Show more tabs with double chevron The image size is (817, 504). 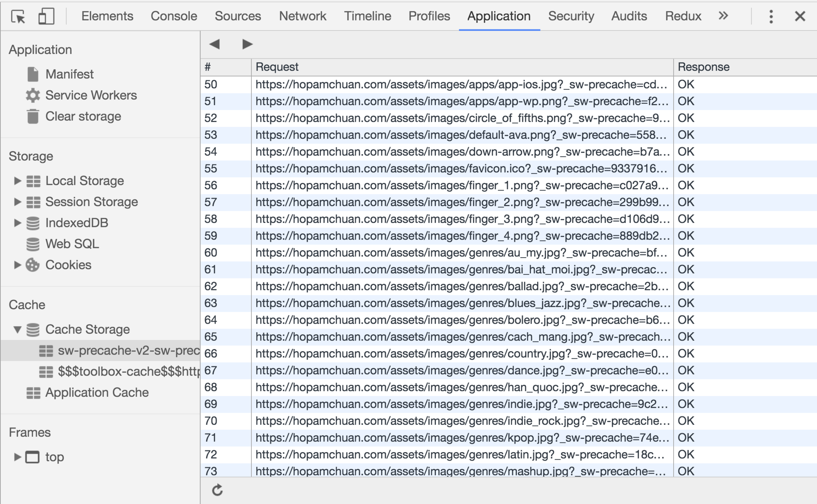pyautogui.click(x=723, y=16)
